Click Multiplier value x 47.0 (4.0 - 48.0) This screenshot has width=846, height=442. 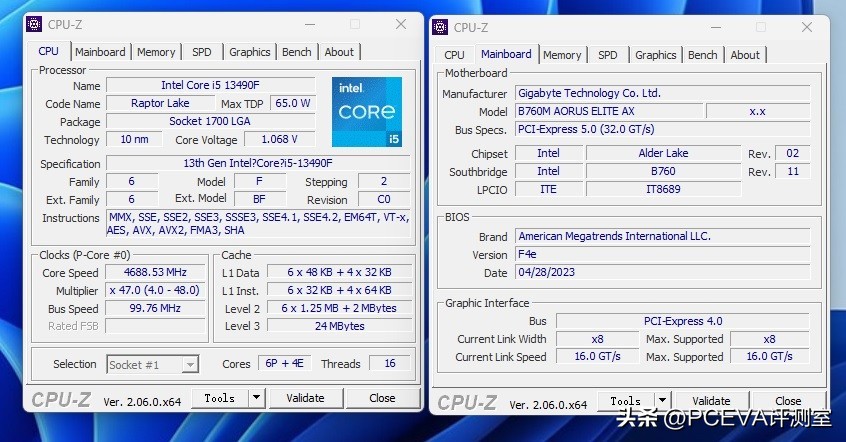(x=155, y=290)
